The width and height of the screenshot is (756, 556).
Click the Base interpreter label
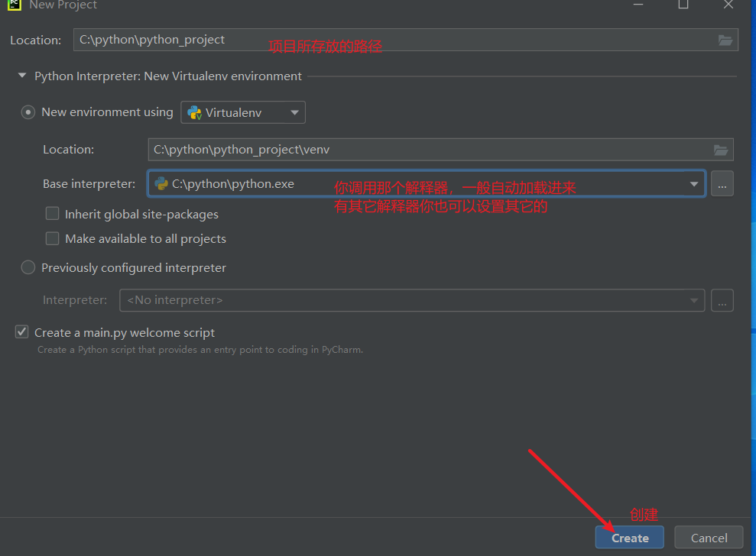tap(89, 184)
